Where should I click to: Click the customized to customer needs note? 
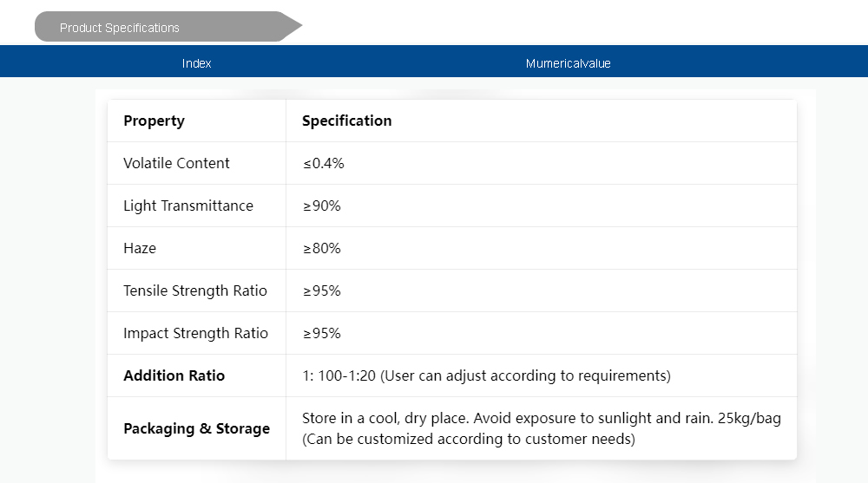tap(468, 439)
